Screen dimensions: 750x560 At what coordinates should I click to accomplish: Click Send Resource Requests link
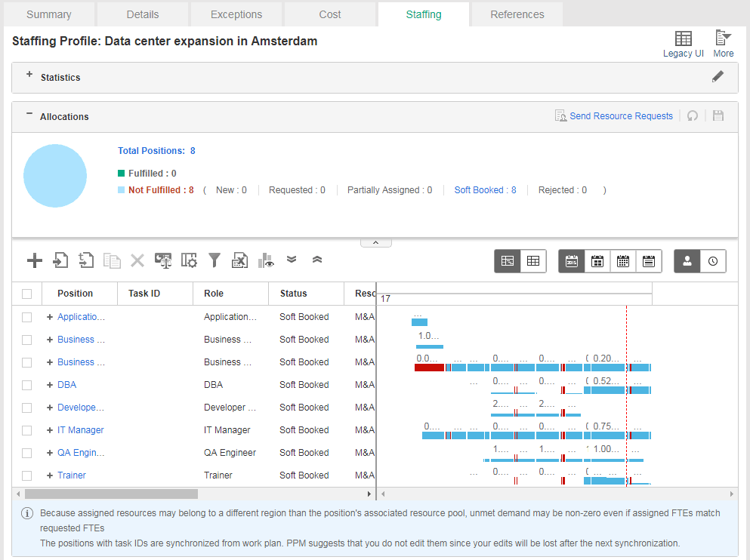[x=620, y=116]
